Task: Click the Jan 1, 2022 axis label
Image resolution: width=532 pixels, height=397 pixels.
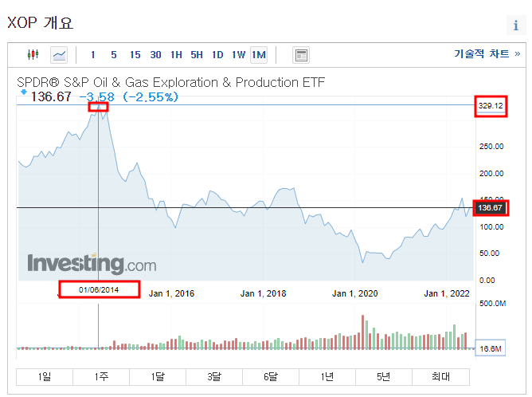Action: point(447,293)
